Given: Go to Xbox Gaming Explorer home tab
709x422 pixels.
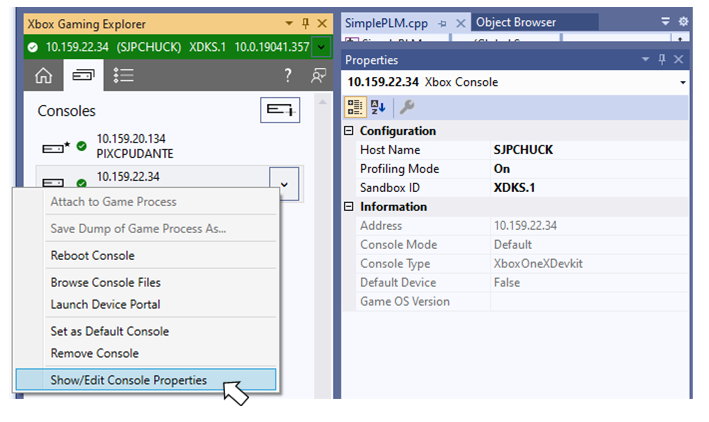Looking at the screenshot, I should coord(43,76).
